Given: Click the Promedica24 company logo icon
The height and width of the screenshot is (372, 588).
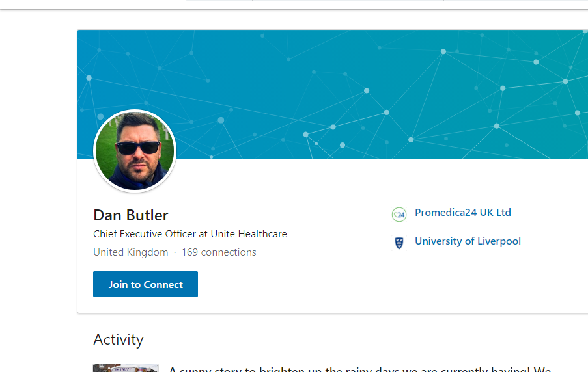Looking at the screenshot, I should [x=399, y=214].
